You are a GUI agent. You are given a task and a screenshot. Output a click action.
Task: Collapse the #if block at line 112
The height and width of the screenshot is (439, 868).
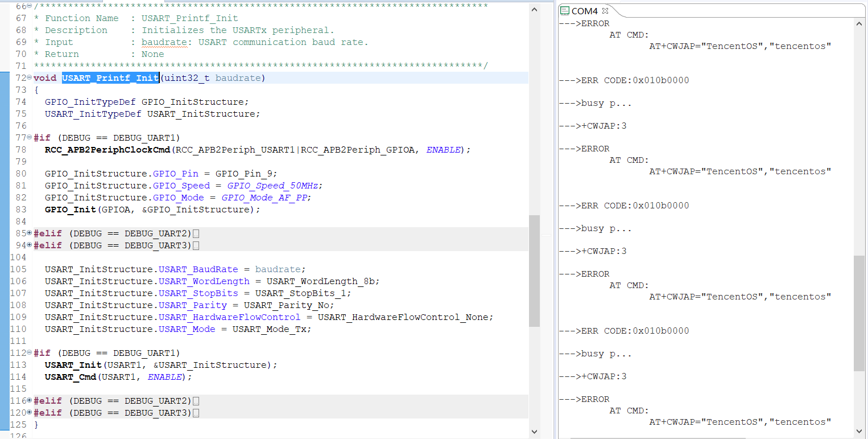point(30,353)
